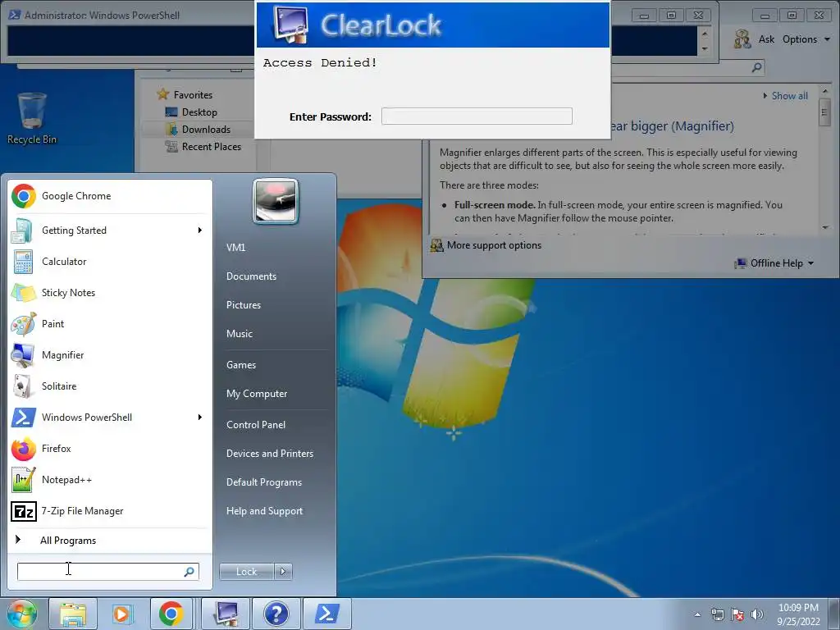Viewport: 840px width, 630px height.
Task: Click Help and Support taskbar icon
Action: coord(276,614)
